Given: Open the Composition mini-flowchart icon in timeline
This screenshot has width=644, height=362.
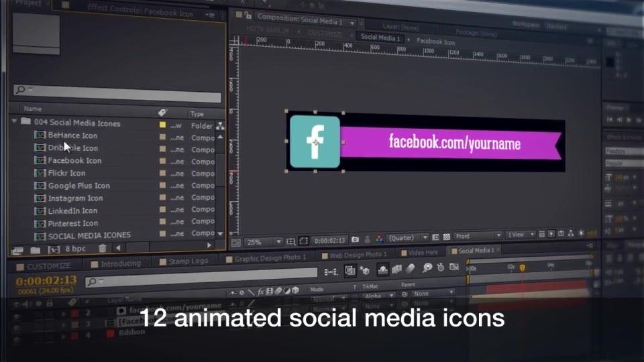Looking at the screenshot, I should pos(331,271).
